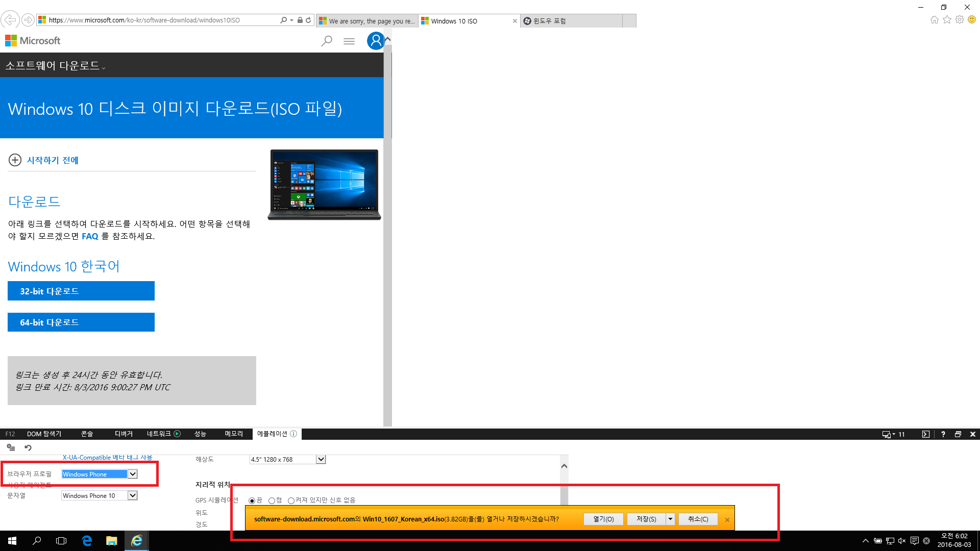Click the address bar search magnifier

(x=283, y=20)
